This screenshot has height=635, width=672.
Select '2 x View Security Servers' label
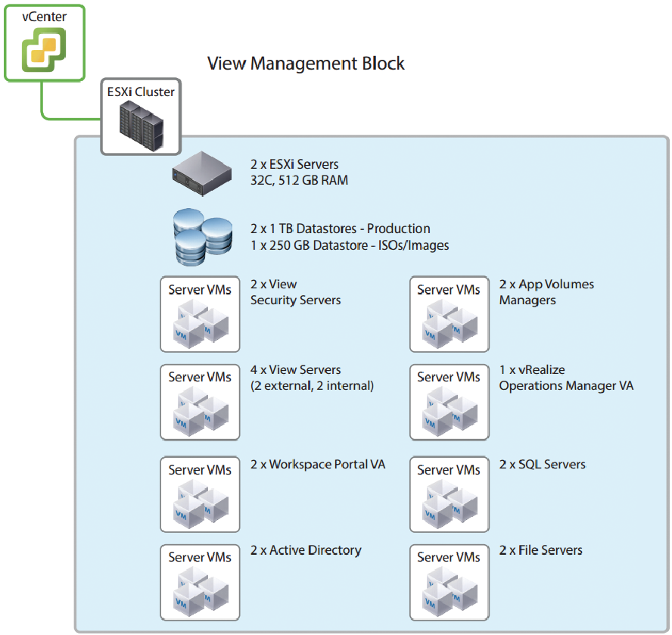[296, 292]
